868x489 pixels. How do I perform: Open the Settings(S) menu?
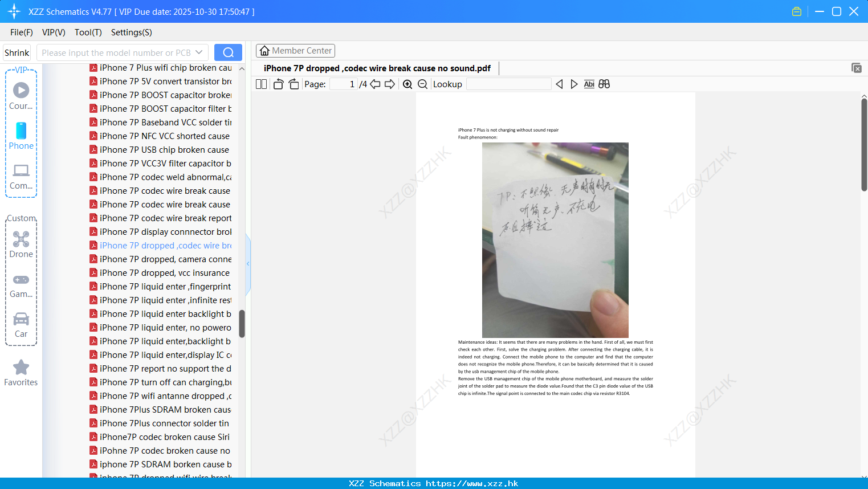coord(132,32)
